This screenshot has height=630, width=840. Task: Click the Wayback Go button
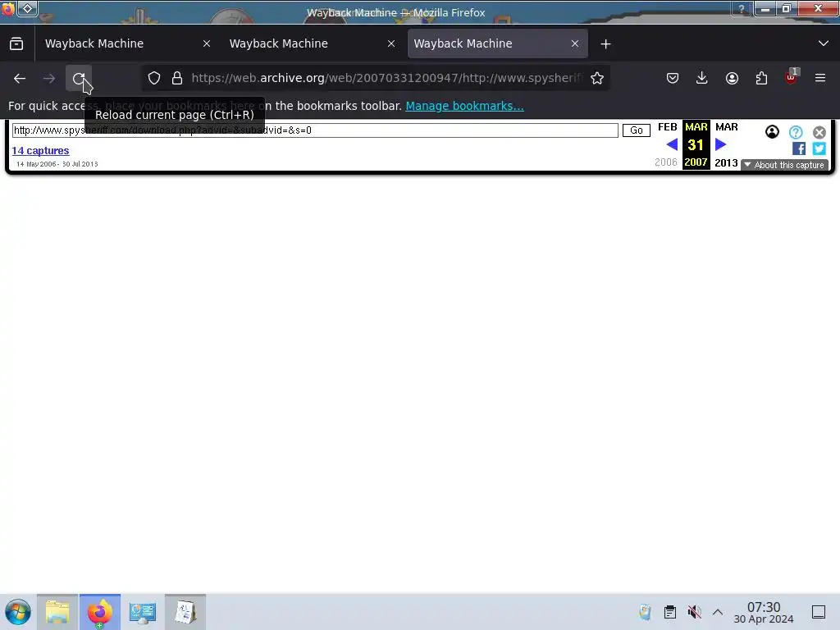tap(637, 130)
